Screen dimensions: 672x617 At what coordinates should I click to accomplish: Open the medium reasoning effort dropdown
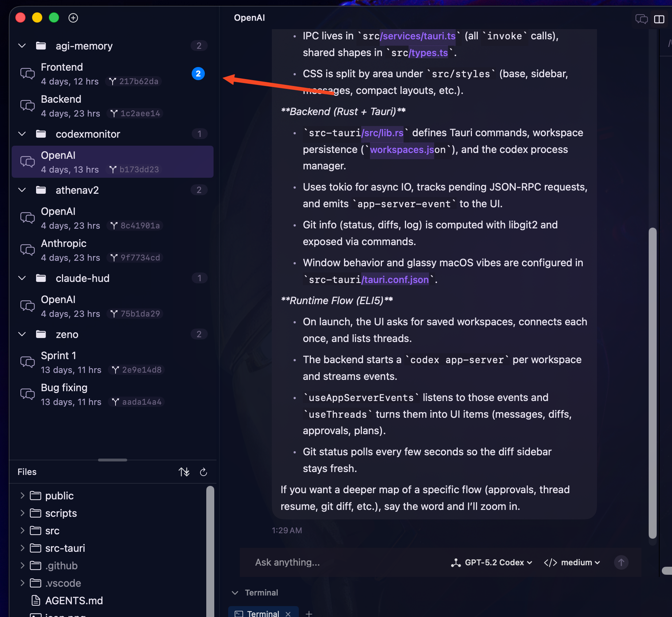[x=572, y=562]
